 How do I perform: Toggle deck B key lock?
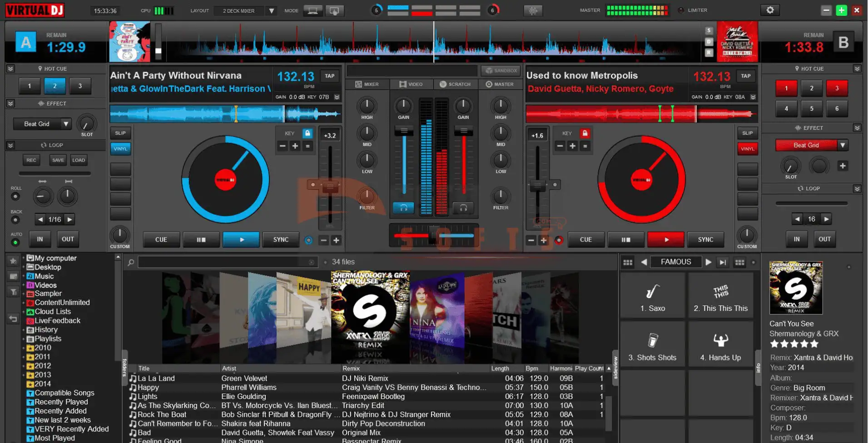(585, 133)
